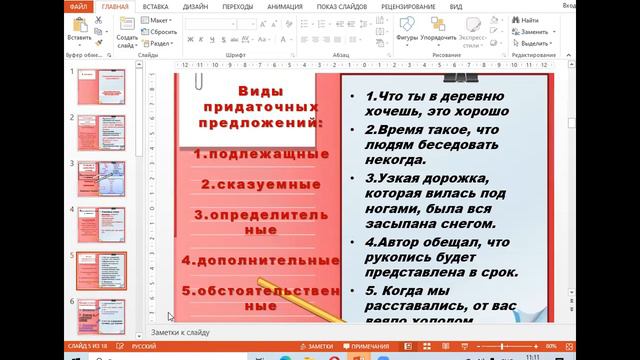640x360 pixels.
Task: Open the Шрифт group dialog launcher
Action: pyautogui.click(x=292, y=55)
